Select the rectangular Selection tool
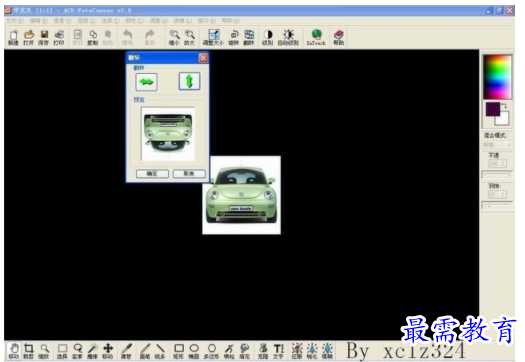The image size is (525, 362). click(x=62, y=351)
